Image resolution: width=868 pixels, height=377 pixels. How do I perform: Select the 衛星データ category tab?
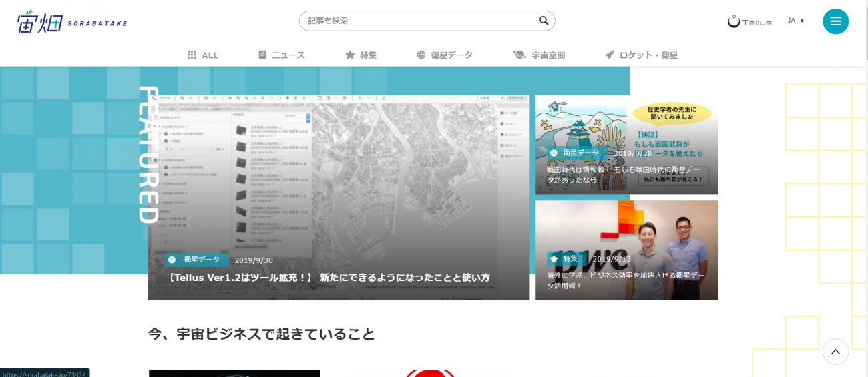pyautogui.click(x=445, y=55)
